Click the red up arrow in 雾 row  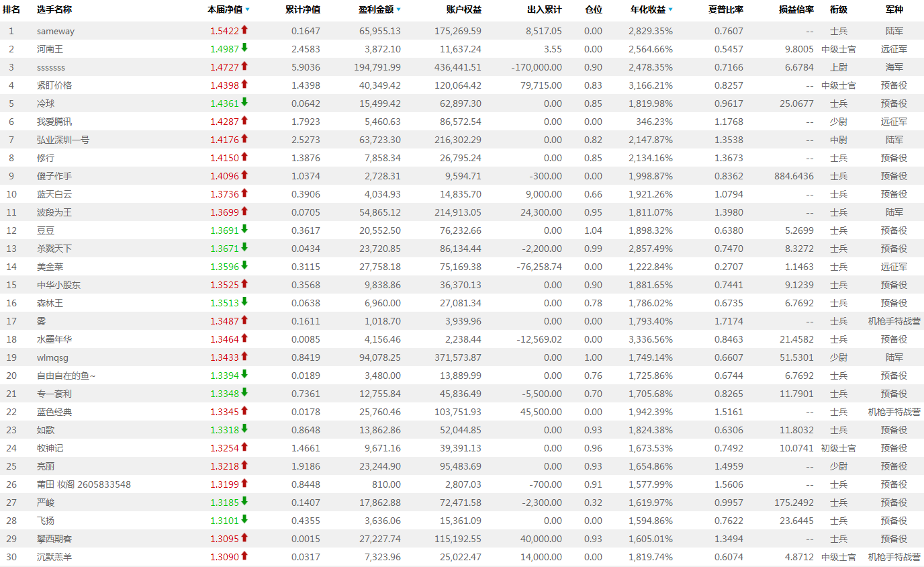tap(244, 320)
